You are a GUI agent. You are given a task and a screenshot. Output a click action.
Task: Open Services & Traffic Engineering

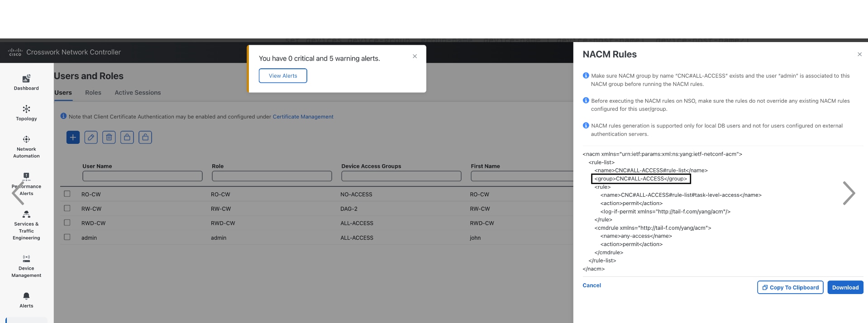point(26,225)
